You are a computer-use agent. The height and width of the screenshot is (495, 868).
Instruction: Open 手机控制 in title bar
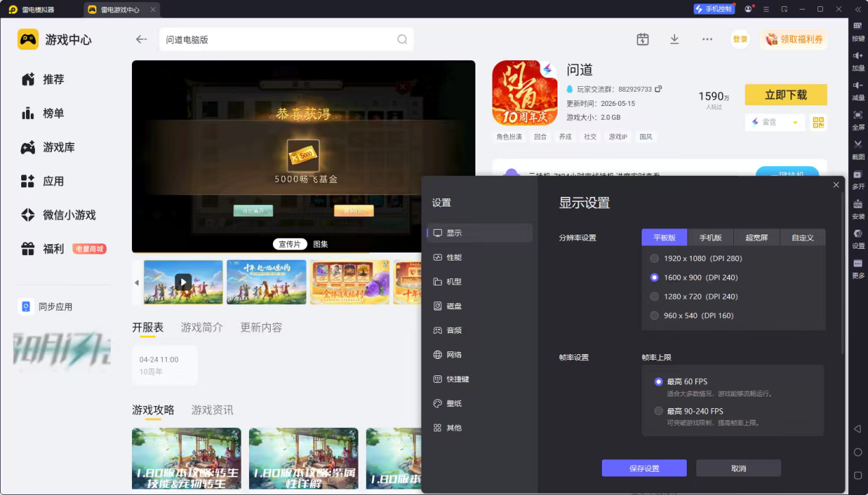pos(714,9)
